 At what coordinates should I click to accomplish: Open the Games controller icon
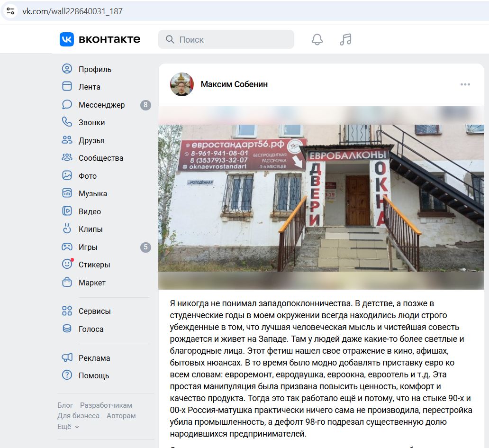click(x=67, y=247)
